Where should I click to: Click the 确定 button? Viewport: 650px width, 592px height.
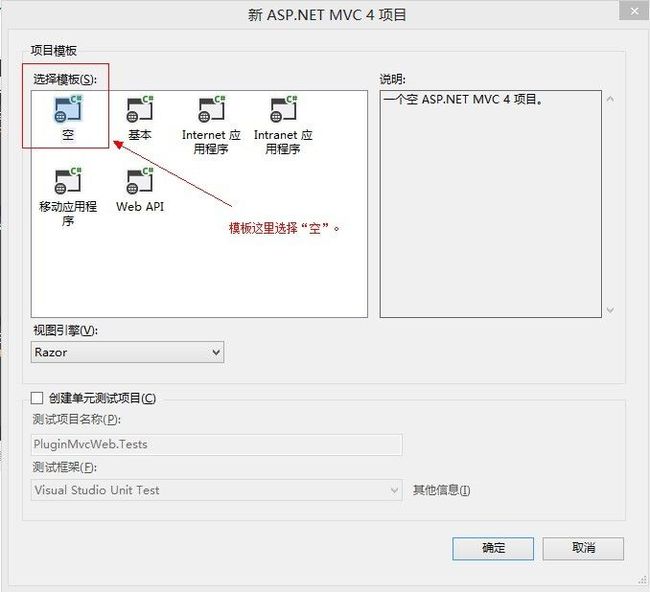point(493,548)
